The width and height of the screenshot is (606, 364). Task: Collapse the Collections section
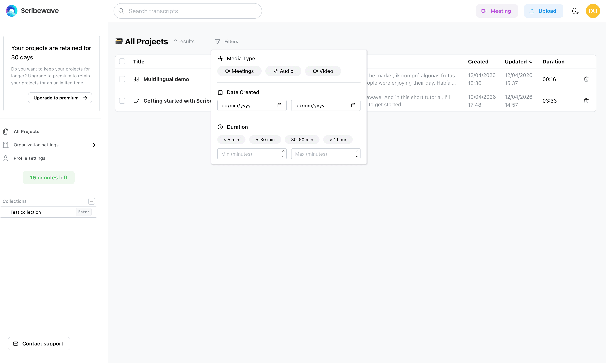91,201
